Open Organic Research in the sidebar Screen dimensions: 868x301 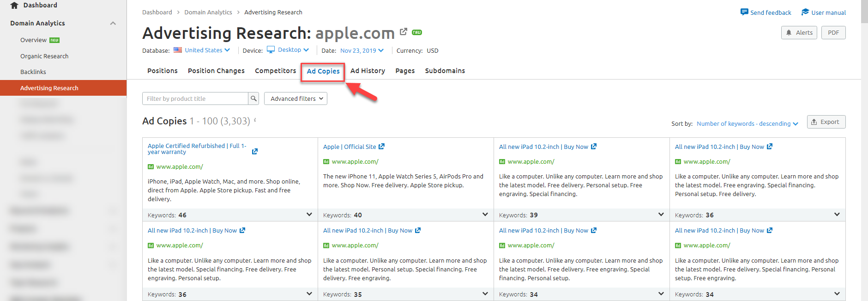(x=44, y=56)
